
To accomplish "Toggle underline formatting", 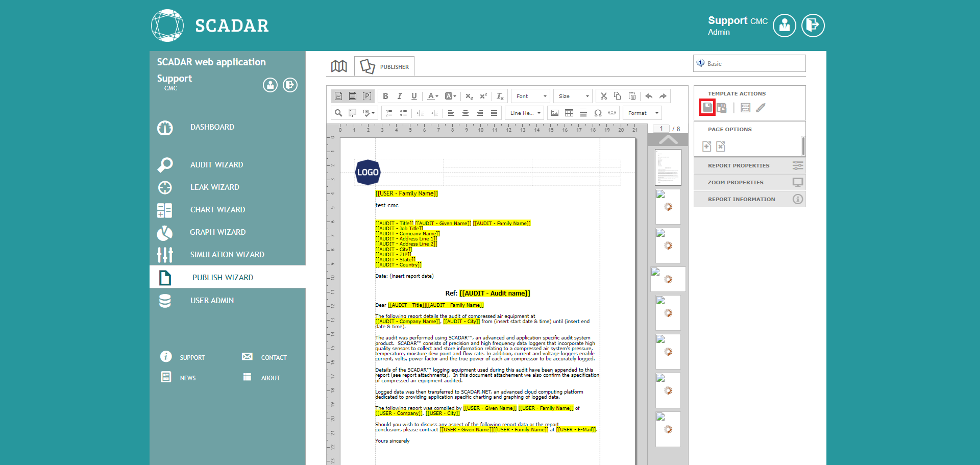I will (414, 96).
